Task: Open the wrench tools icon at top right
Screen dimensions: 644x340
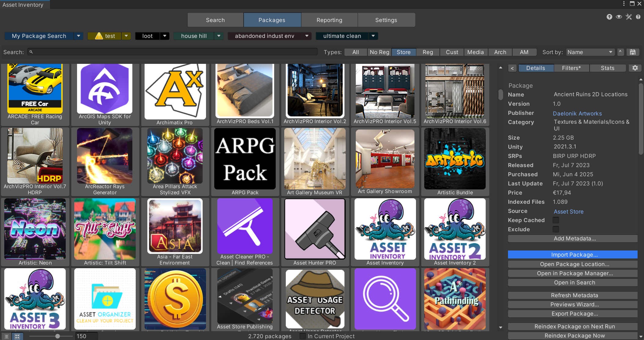Action: tap(629, 17)
